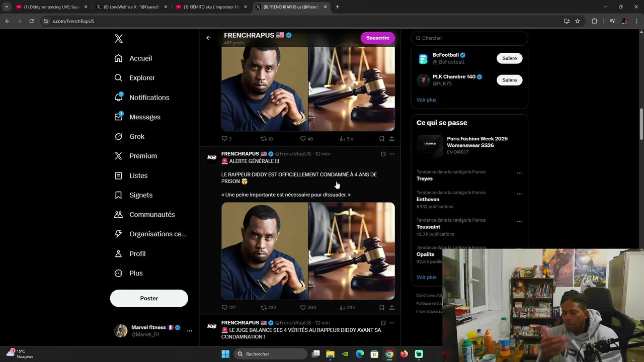The image size is (644, 362).
Task: Click the Communautés people icon
Action: click(118, 215)
